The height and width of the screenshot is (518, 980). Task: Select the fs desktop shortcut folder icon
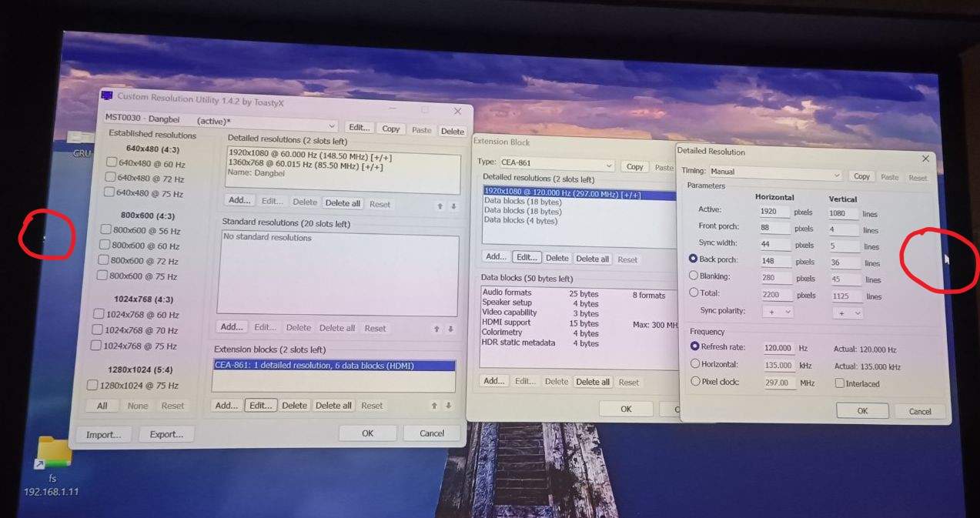[x=52, y=453]
